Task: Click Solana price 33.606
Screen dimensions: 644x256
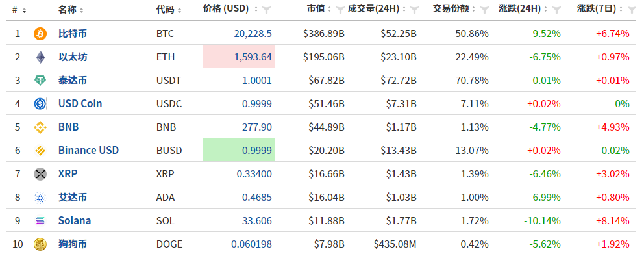Action: tap(256, 221)
